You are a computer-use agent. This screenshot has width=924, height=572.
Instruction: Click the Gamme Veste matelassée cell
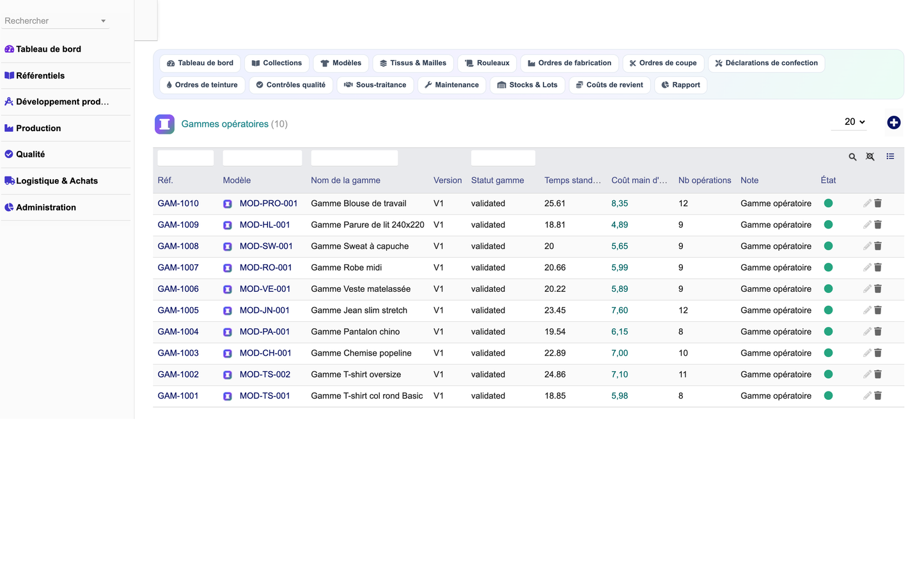point(361,289)
